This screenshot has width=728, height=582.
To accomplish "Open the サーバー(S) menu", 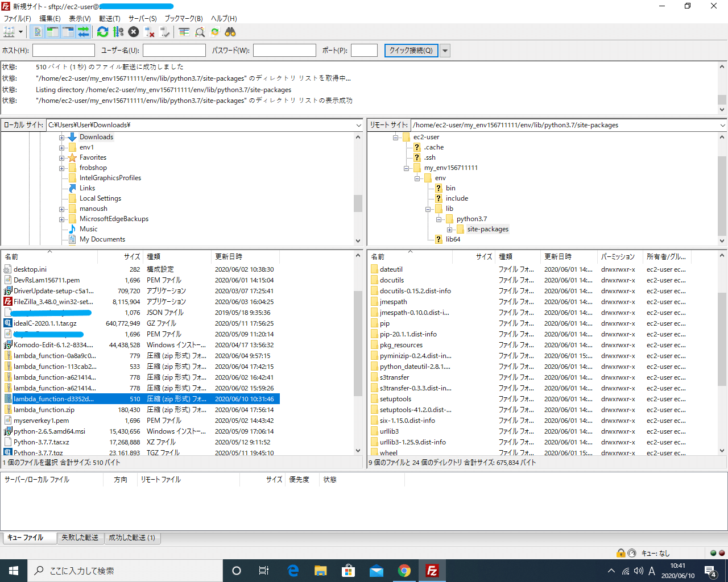I will 143,19.
